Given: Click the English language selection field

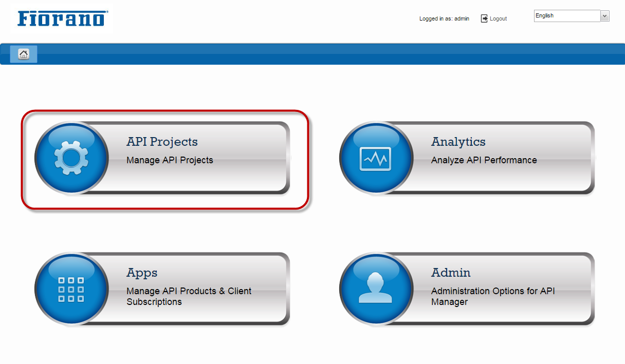Looking at the screenshot, I should tap(567, 16).
